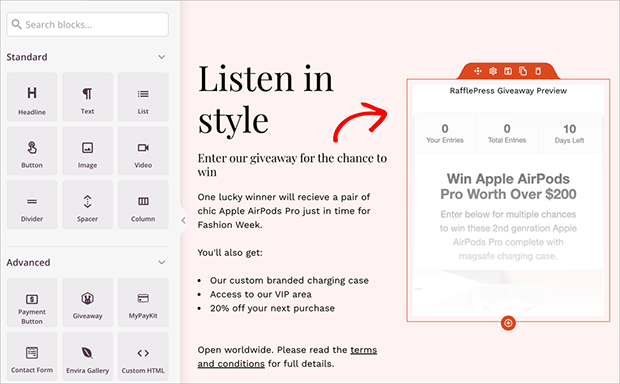620x384 pixels.
Task: Add the Divider block
Action: [32, 204]
